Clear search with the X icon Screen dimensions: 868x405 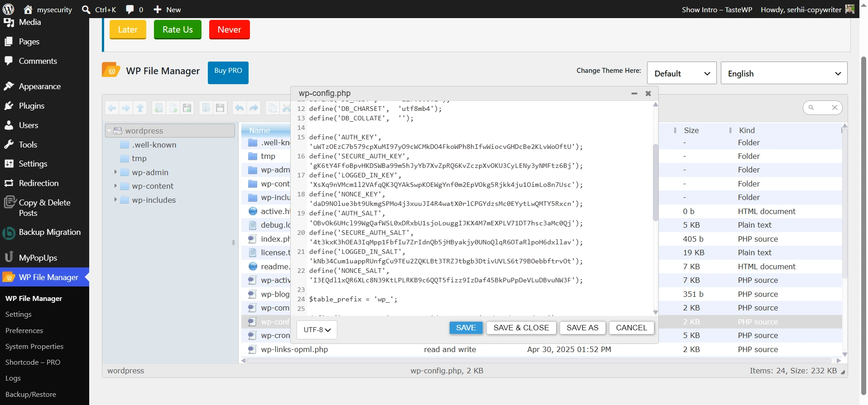834,108
